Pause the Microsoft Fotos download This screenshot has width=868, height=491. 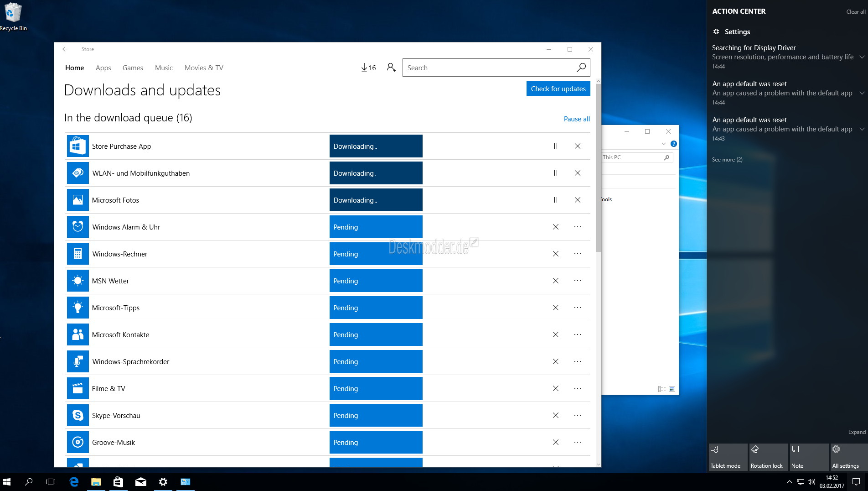pyautogui.click(x=555, y=200)
